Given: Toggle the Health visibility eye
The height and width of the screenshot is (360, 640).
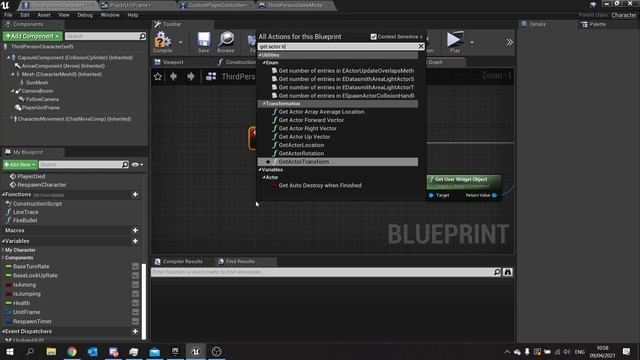Looking at the screenshot, I should (x=136, y=303).
